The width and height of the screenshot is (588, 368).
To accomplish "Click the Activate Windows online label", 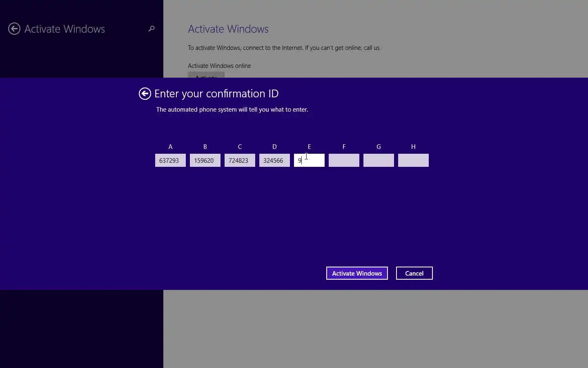I will [219, 66].
